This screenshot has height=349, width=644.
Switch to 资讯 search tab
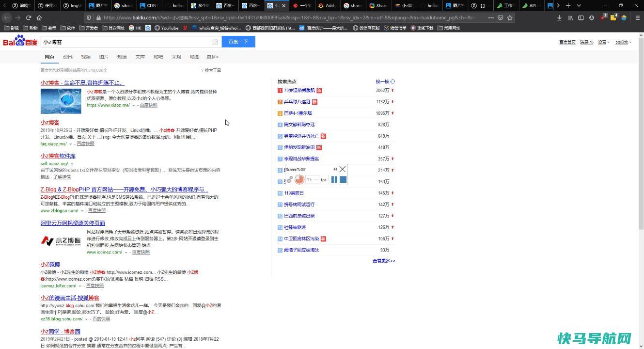click(68, 57)
